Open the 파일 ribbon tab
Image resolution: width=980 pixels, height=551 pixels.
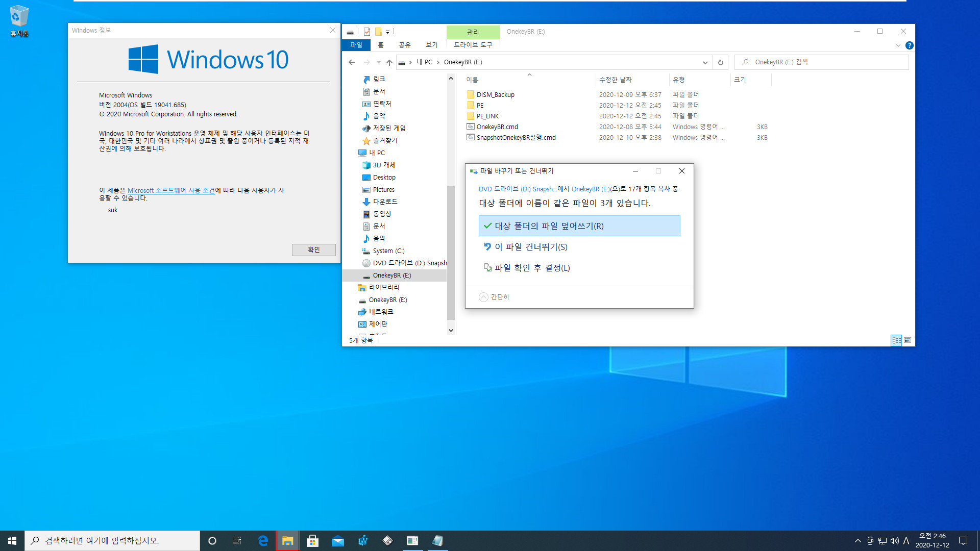(x=356, y=45)
